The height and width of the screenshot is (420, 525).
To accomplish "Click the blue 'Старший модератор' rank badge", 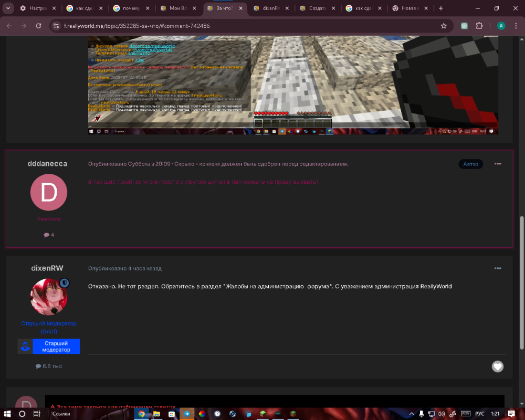I will (49, 346).
